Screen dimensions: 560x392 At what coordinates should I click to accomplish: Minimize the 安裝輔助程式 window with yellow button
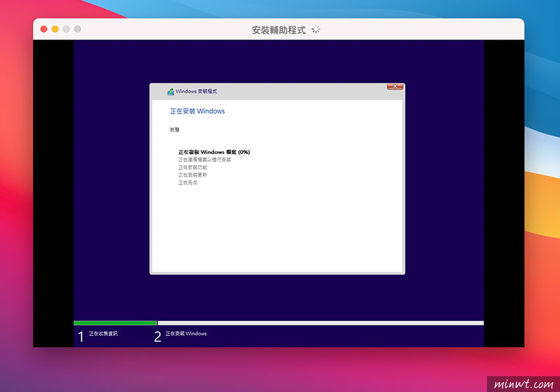pos(55,29)
